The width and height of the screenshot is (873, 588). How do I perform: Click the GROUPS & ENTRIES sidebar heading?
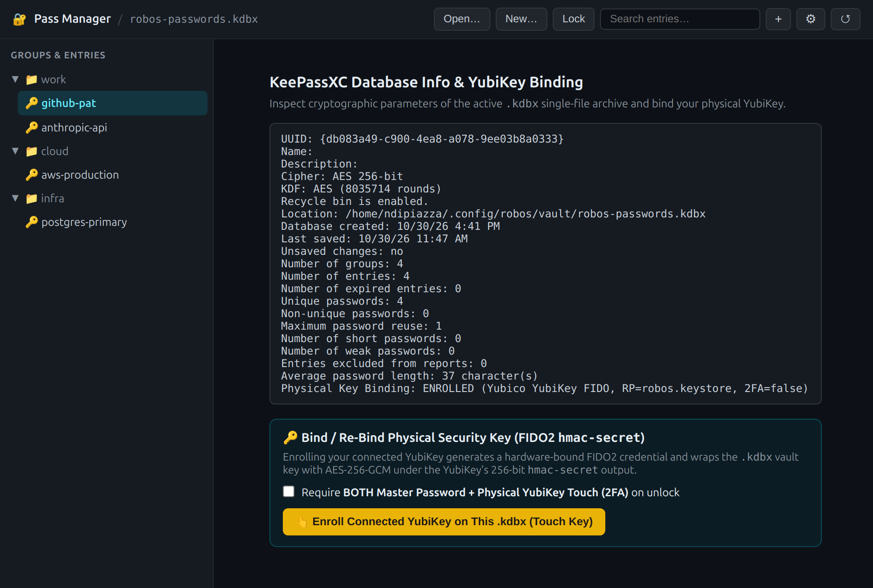pos(58,55)
